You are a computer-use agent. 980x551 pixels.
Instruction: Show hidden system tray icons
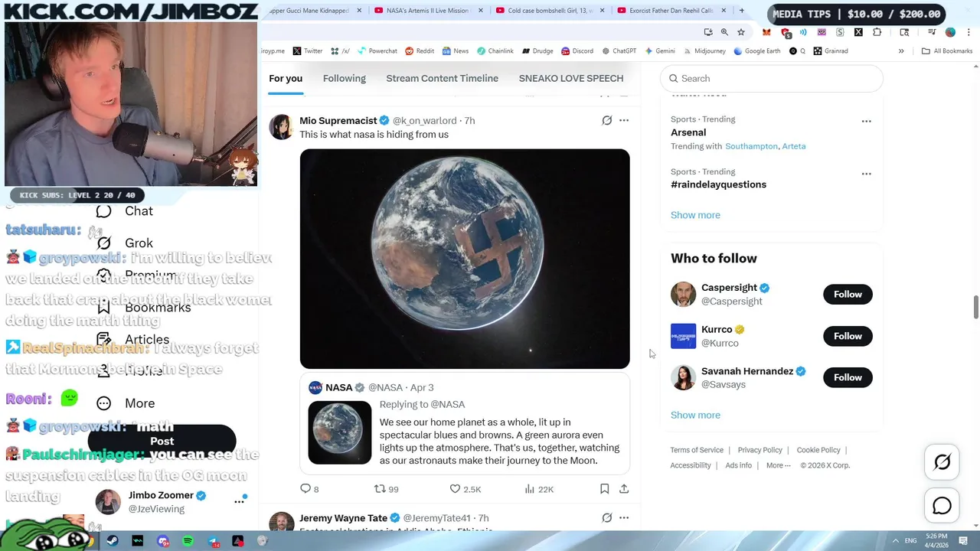click(x=896, y=541)
